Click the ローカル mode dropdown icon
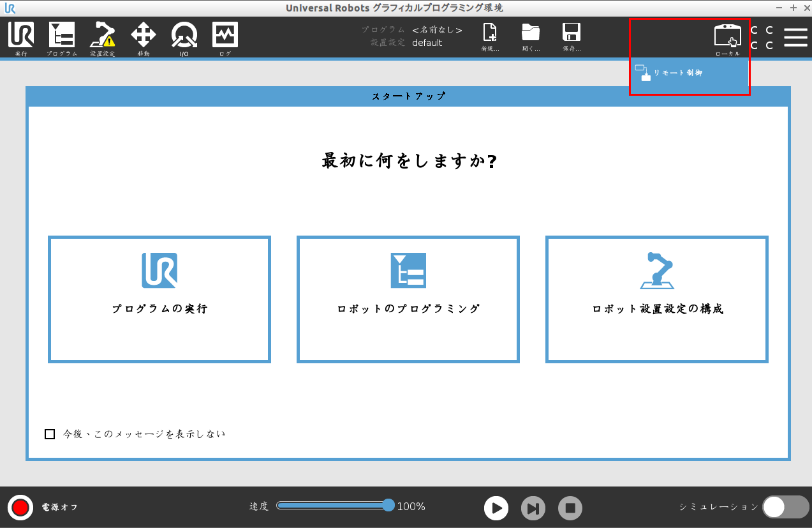Screen dimensions: 812x528 pos(727,38)
